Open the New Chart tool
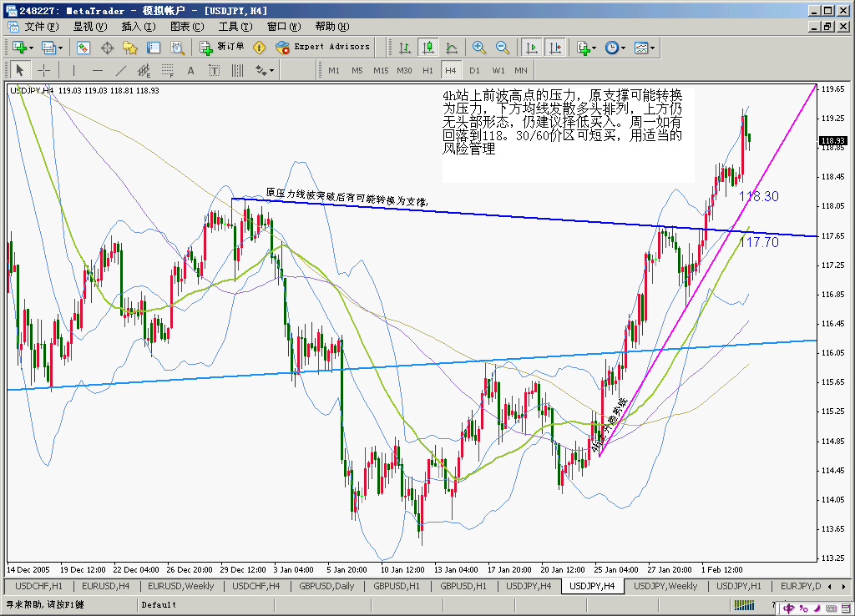 [x=20, y=48]
